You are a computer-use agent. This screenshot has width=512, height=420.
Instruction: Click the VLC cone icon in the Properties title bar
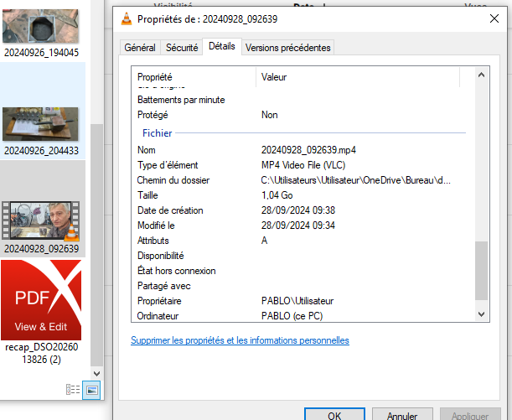click(x=127, y=19)
